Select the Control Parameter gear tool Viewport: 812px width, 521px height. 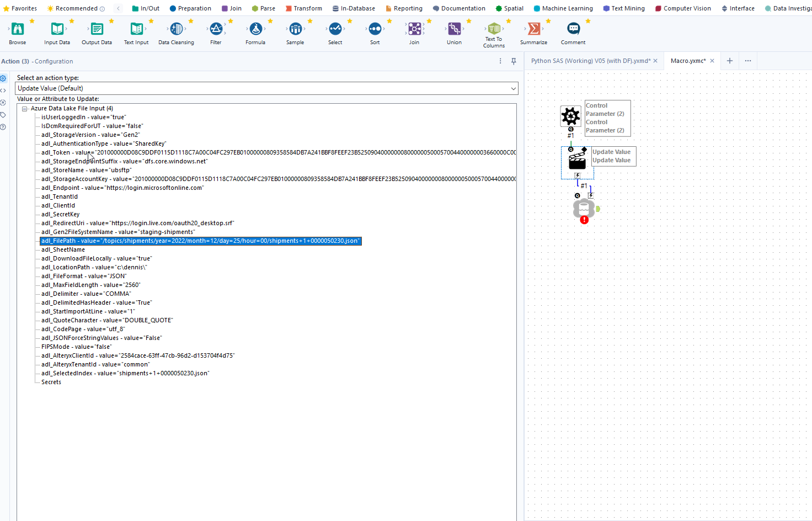click(570, 116)
